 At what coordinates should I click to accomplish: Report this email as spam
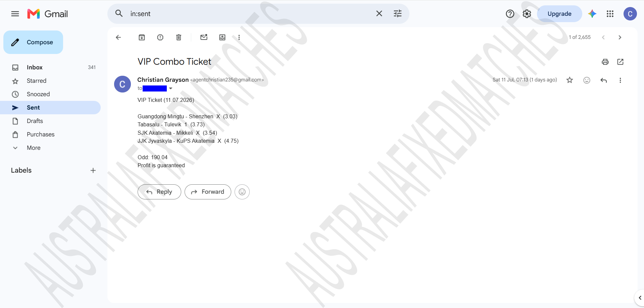[x=160, y=37]
